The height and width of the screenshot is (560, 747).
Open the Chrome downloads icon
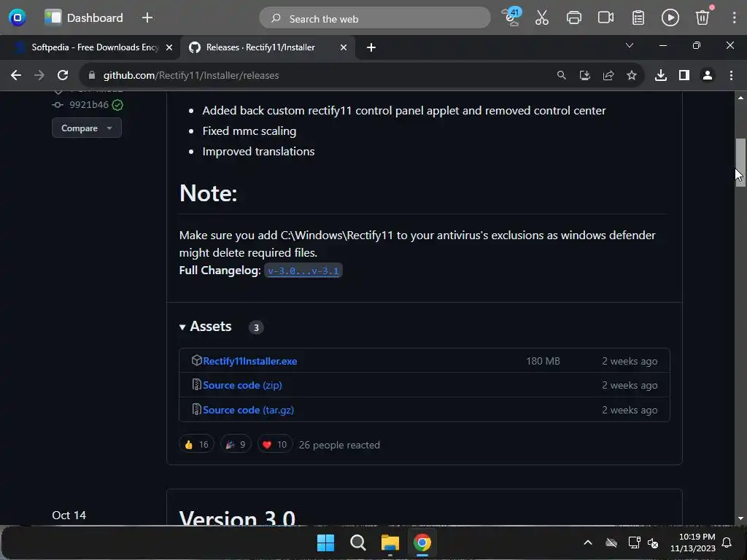pos(660,75)
